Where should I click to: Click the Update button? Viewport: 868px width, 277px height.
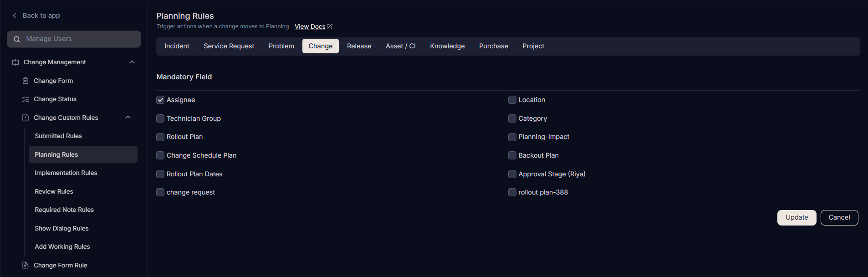797,218
